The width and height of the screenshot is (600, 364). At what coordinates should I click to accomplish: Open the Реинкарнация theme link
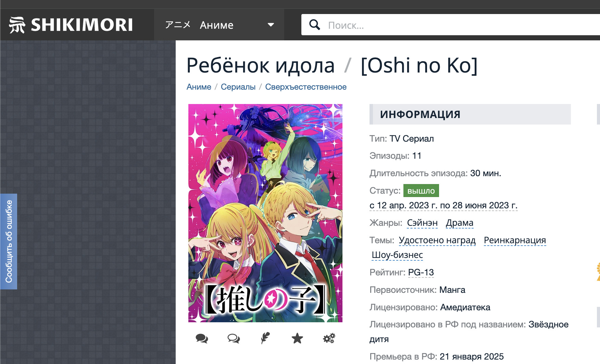(x=515, y=240)
